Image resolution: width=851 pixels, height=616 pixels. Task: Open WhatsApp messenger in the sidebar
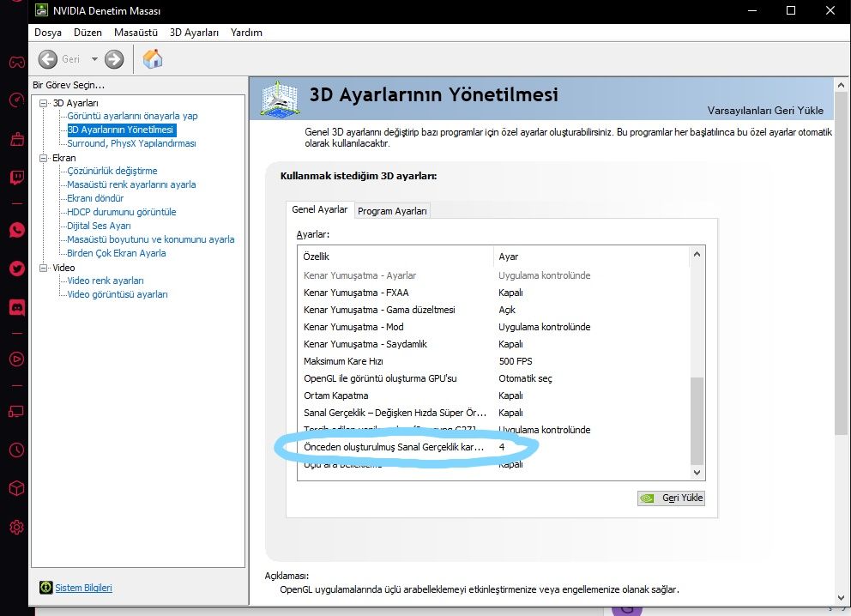tap(16, 230)
